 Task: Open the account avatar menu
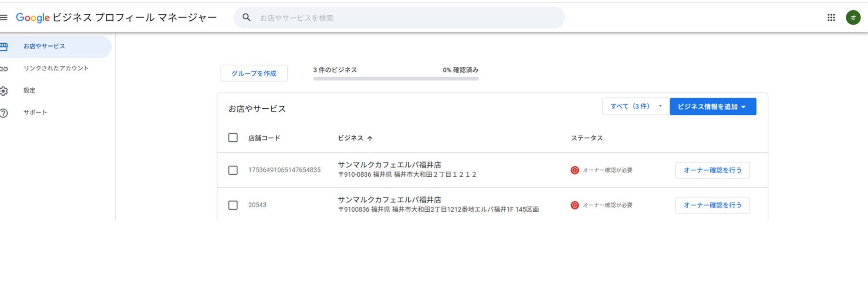(x=853, y=17)
